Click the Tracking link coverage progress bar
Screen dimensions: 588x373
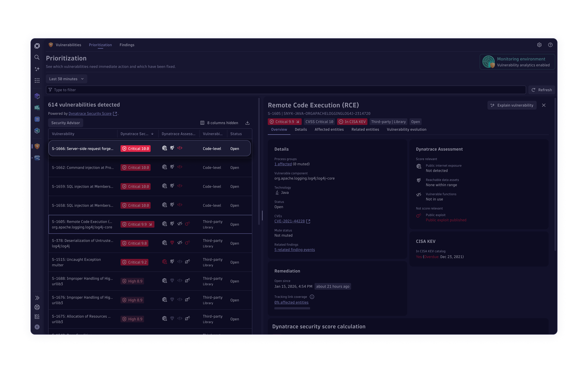(x=292, y=308)
